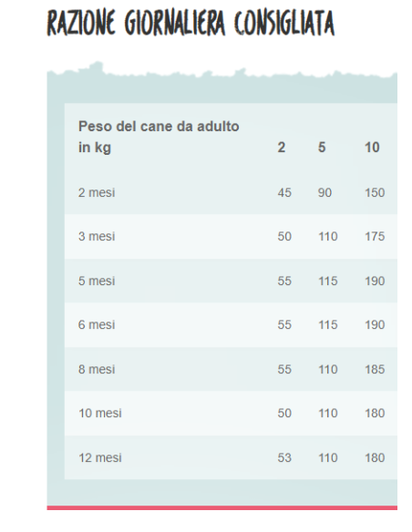Click value 45 in 2 mesi row
412x532 pixels.
pos(284,192)
